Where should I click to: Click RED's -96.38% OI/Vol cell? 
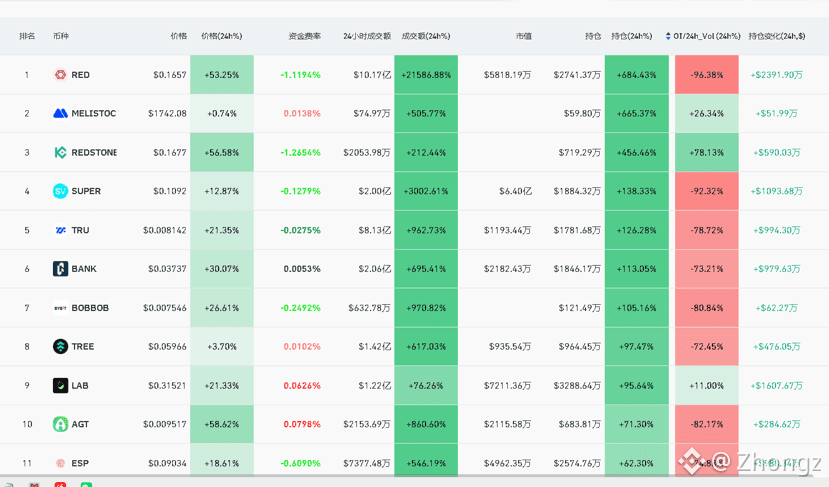coord(707,75)
